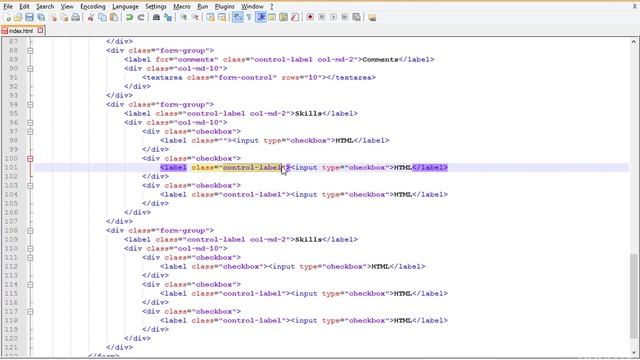Image resolution: width=640 pixels, height=360 pixels.
Task: Click Run Macro Multiple Times icon
Action: (x=345, y=18)
